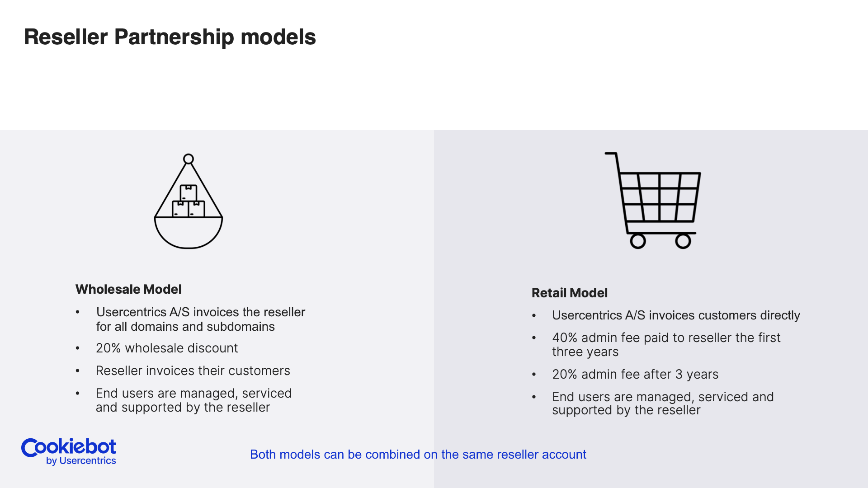The image size is (868, 488).
Task: Click the ring atop the hanging cargo icon
Action: [189, 159]
